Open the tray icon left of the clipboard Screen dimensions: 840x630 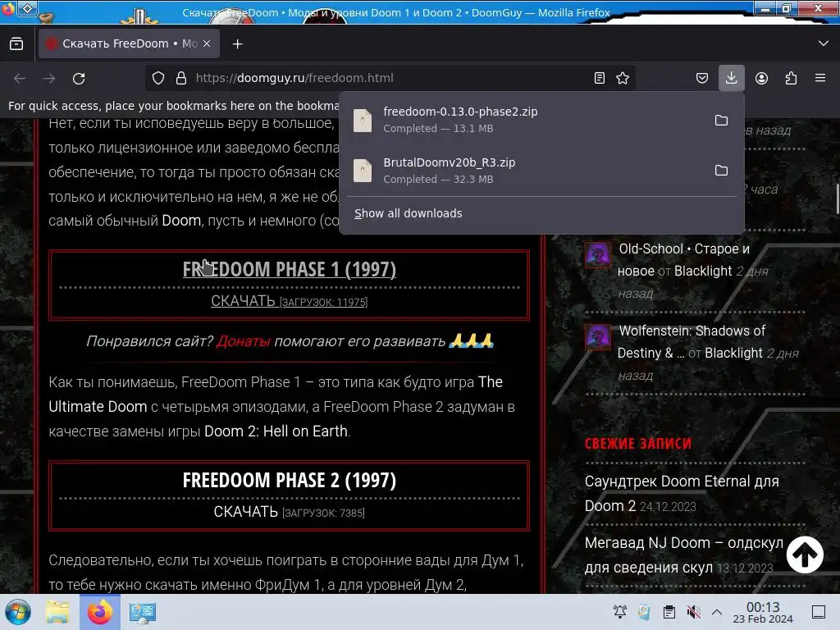point(645,612)
